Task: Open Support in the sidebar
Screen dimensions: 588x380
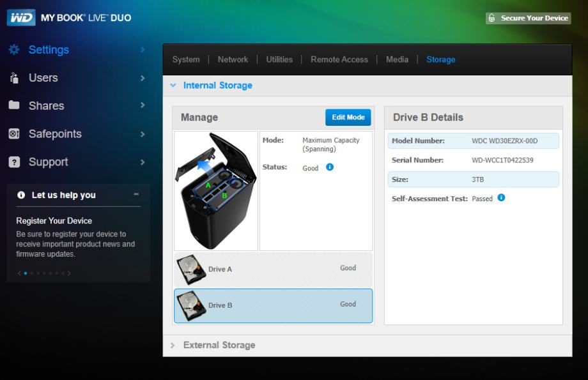Action: point(49,162)
